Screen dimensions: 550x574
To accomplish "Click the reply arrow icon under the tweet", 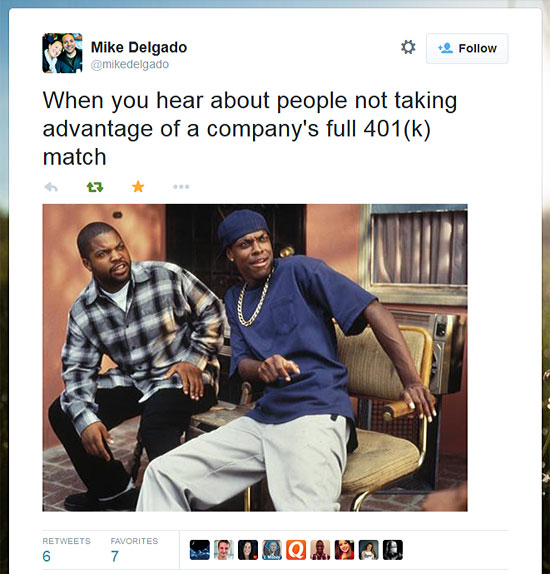I will point(51,187).
